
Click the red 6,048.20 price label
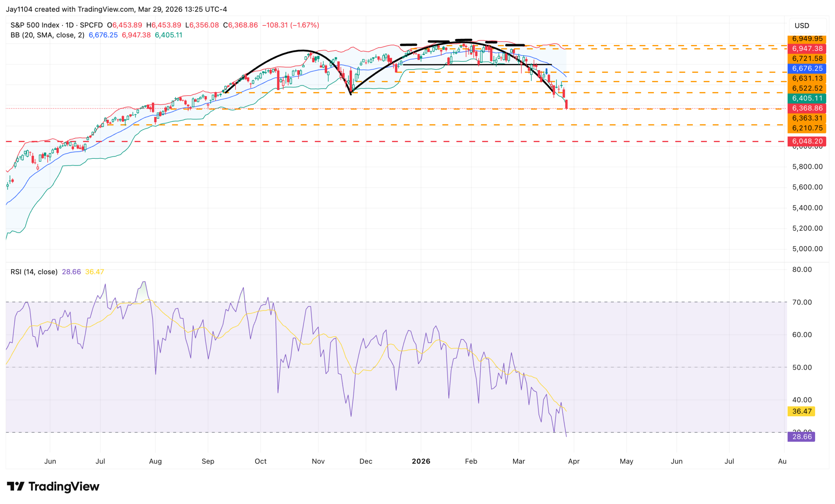pyautogui.click(x=807, y=141)
